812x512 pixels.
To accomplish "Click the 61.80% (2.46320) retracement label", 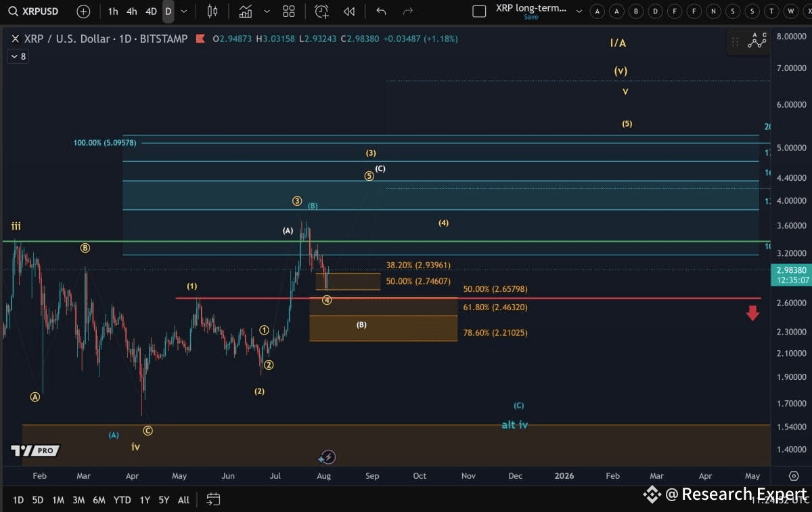I will pyautogui.click(x=495, y=307).
